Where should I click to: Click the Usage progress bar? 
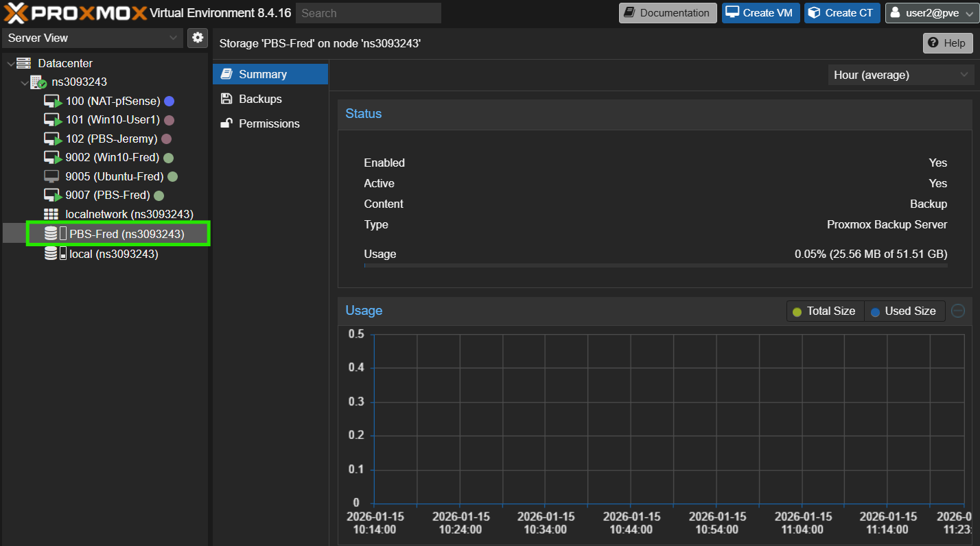tap(655, 265)
